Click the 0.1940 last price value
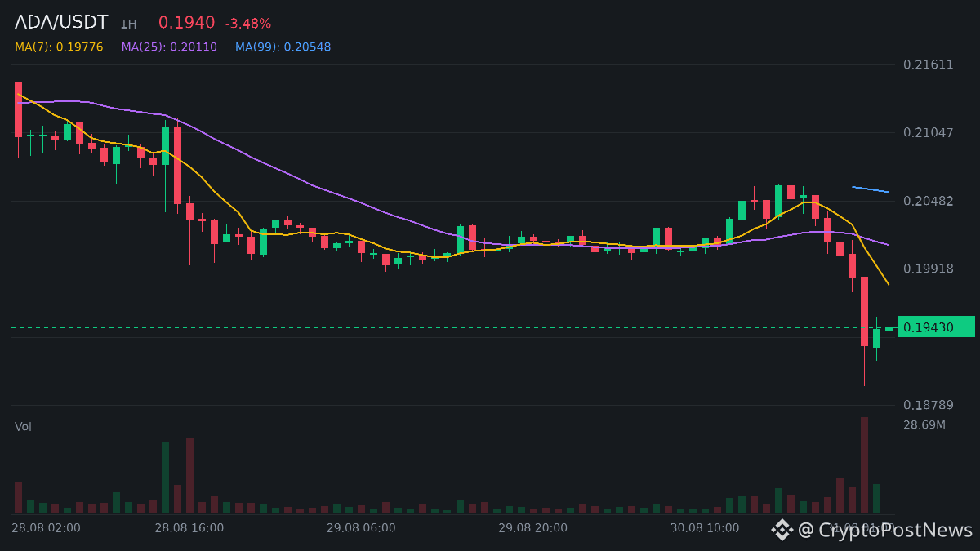980x551 pixels. (186, 23)
